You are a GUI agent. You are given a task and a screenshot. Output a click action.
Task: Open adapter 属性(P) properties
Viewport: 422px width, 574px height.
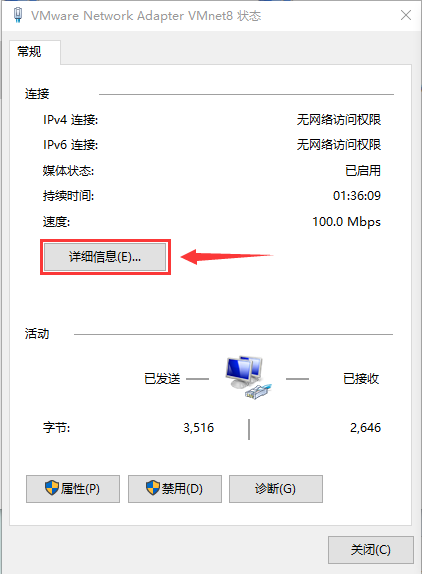73,489
